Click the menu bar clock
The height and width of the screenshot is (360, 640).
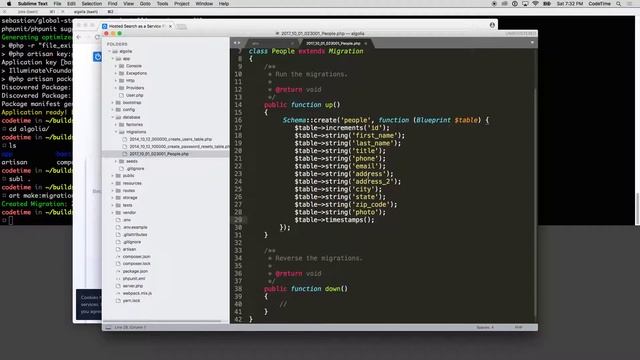570,4
